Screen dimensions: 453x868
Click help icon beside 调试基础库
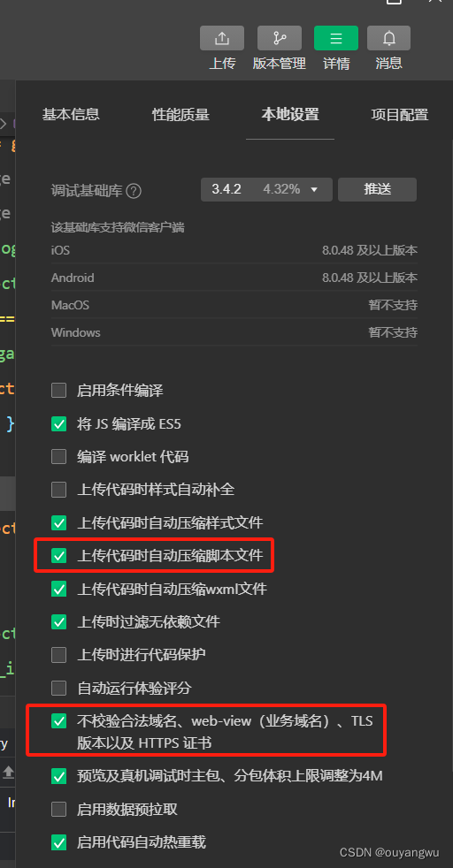coord(134,191)
